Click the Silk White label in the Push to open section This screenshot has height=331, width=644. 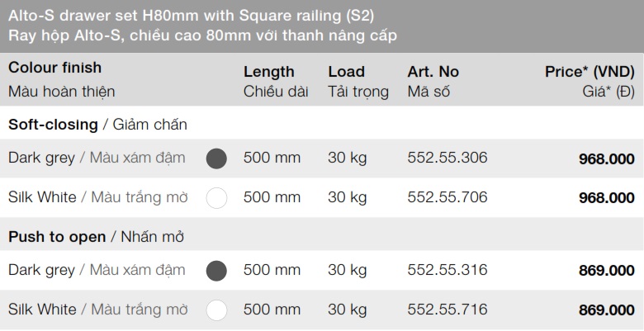click(42, 310)
